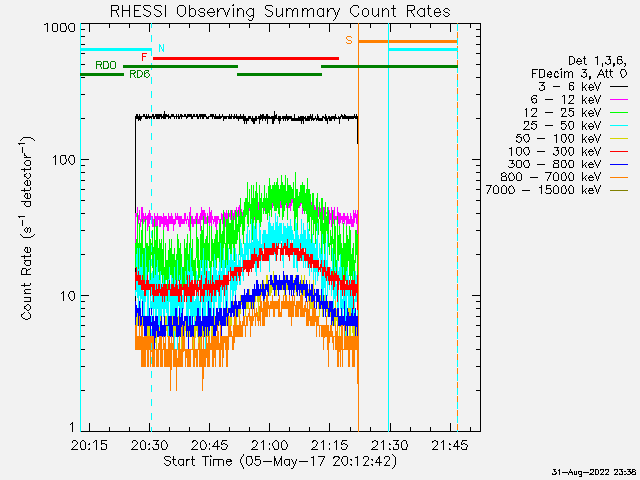Click the 7000 - 15000 keV legend label
This screenshot has width=640, height=480.
pyautogui.click(x=543, y=190)
